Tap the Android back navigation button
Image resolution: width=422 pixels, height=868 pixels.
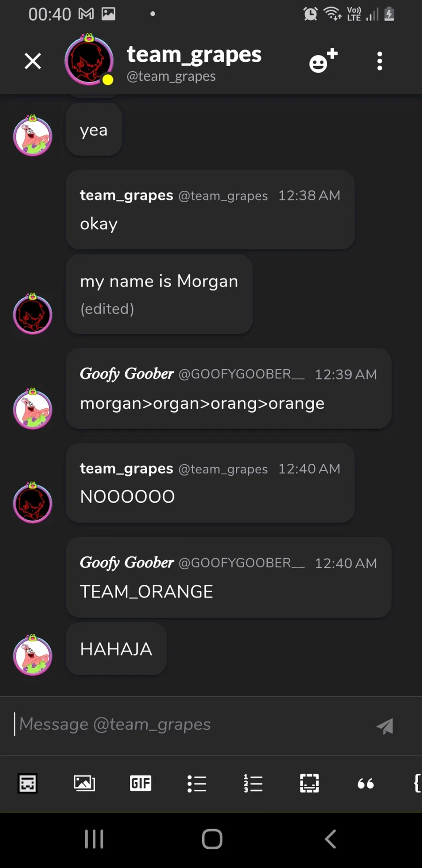[x=331, y=839]
